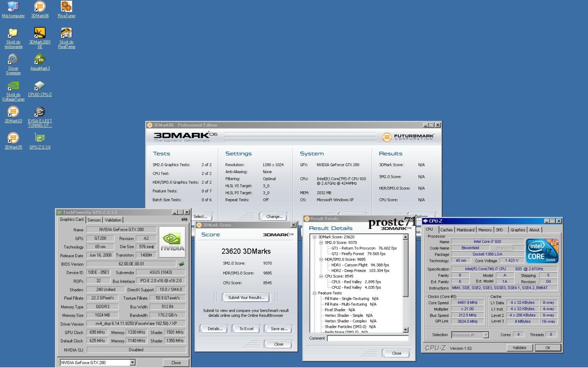Click the Validate button in CPU-Z
Image resolution: width=588 pixels, height=368 pixels.
coord(519,347)
